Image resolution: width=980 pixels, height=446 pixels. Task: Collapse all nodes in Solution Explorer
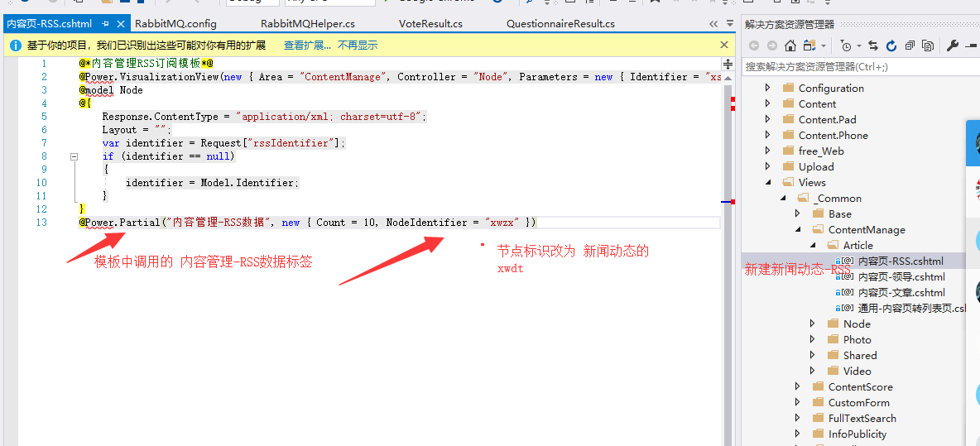coord(910,46)
